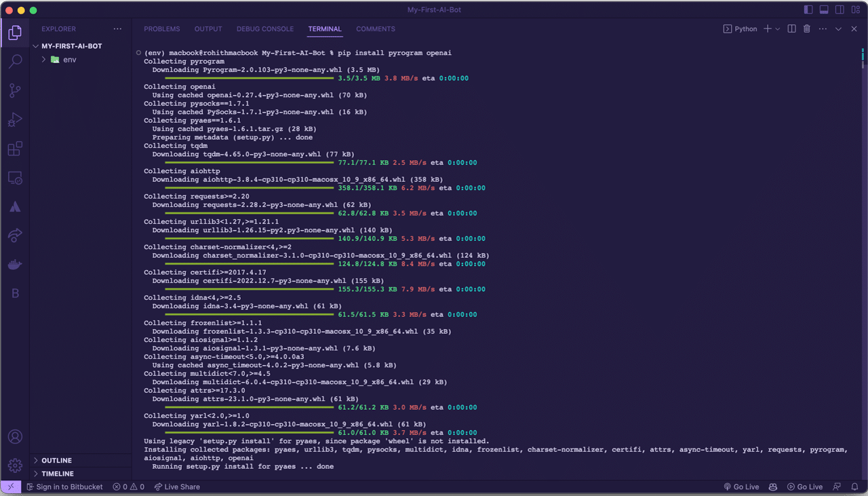
Task: Split the terminal pane
Action: 791,29
